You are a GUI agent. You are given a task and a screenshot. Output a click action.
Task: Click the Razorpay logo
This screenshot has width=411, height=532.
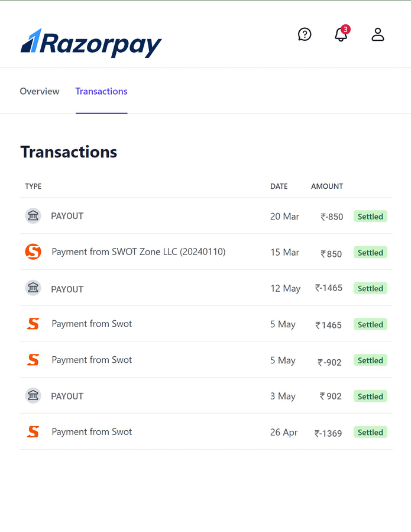coord(92,43)
